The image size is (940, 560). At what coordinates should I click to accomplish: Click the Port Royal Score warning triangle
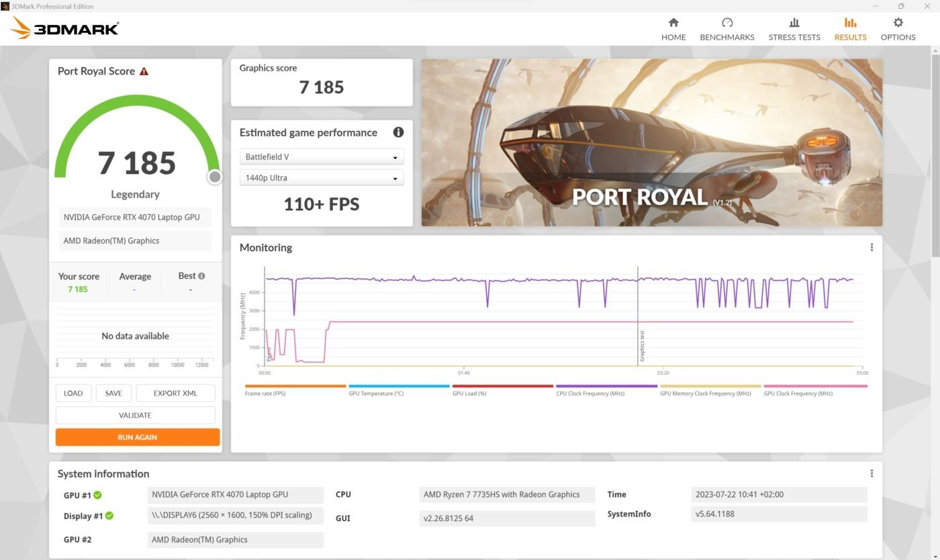[144, 71]
